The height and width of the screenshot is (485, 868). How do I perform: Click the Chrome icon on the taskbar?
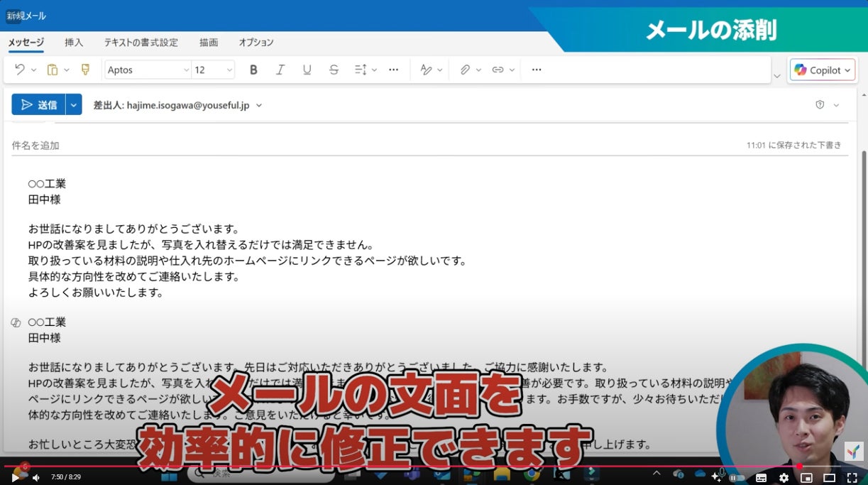click(x=532, y=474)
